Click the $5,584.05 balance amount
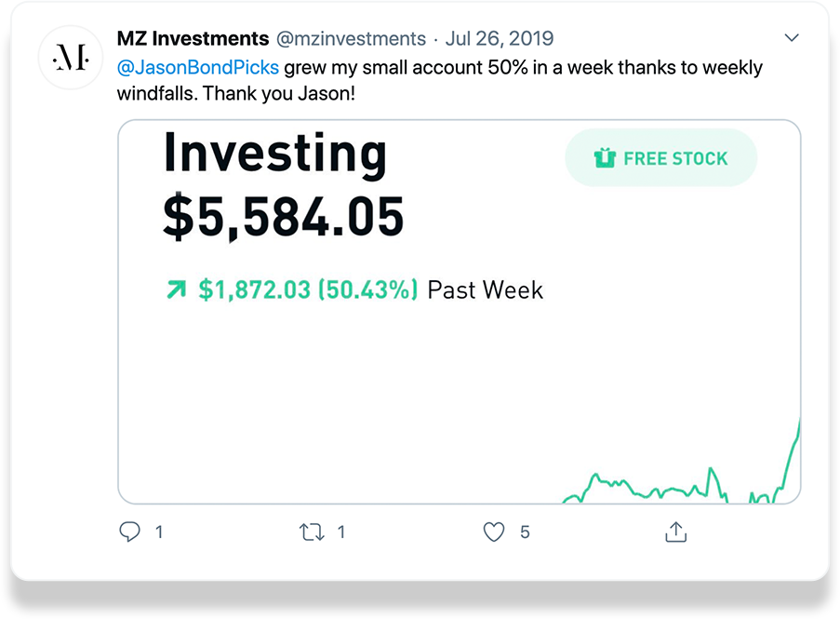 coord(284,217)
